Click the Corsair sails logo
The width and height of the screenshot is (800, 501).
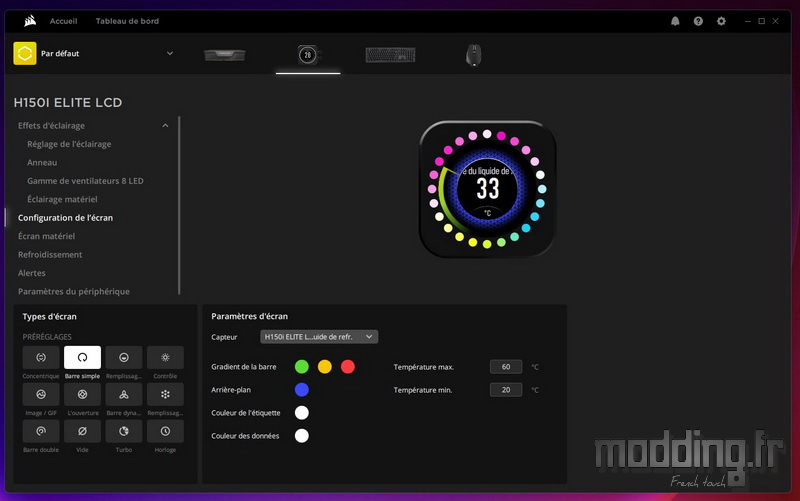point(30,21)
